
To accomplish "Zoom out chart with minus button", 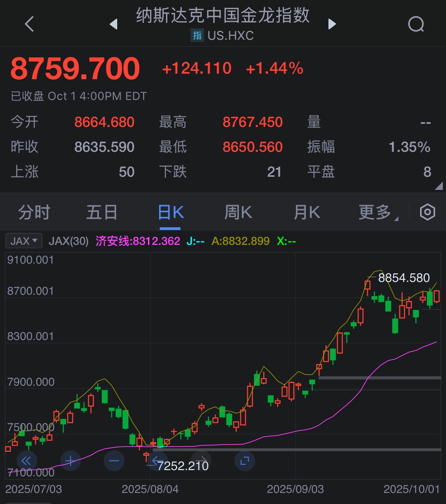I will 114,460.
